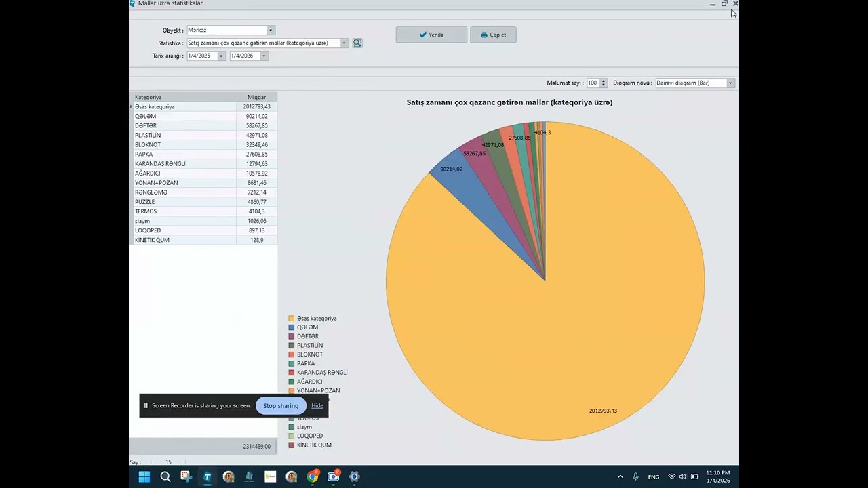Open Google Chrome from taskbar
The image size is (868, 488).
(x=313, y=476)
